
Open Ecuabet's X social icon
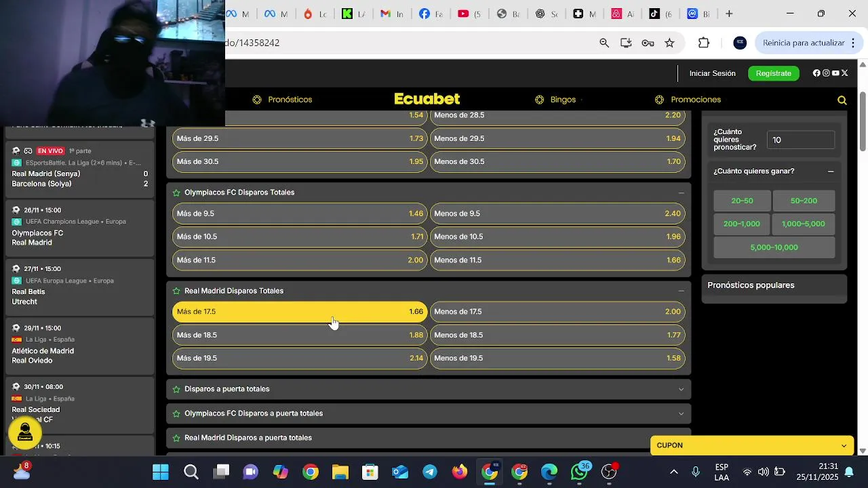(x=844, y=73)
